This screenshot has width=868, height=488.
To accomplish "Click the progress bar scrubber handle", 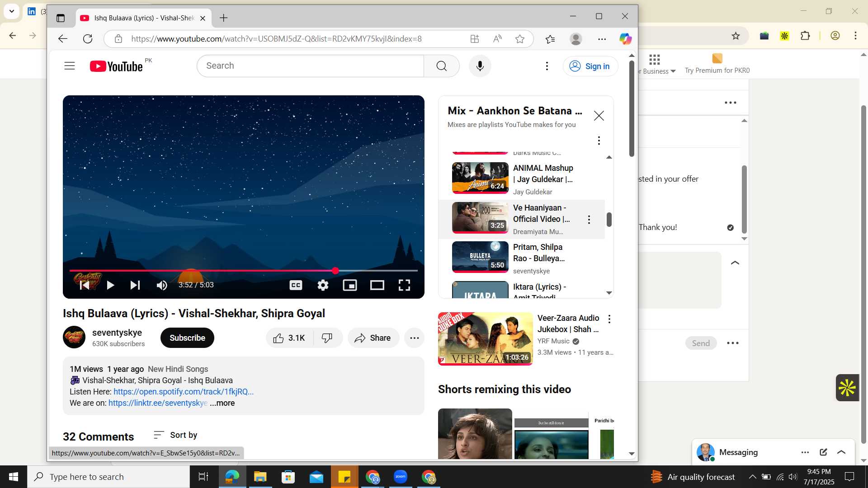I will click(335, 271).
